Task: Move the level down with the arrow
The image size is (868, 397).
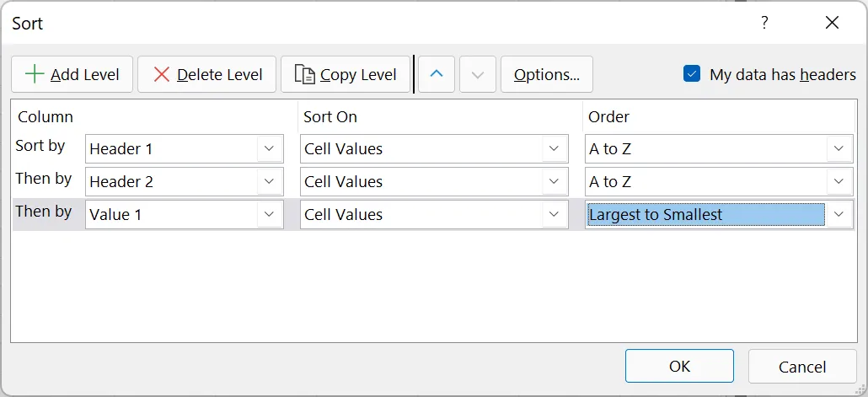Action: tap(478, 74)
